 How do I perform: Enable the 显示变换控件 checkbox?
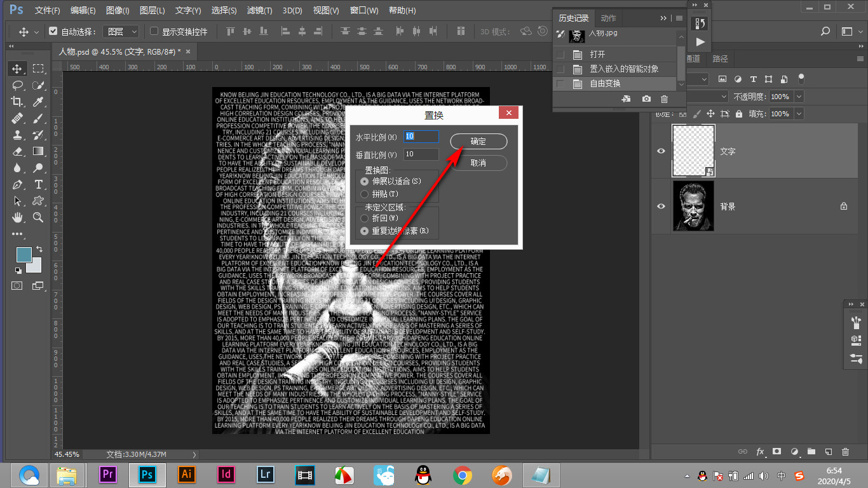point(154,31)
